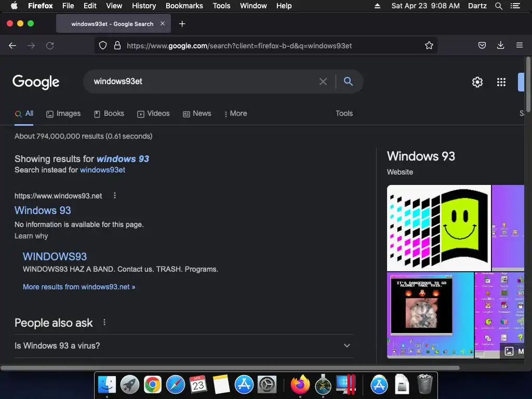
Task: Close the windows93et Google Search tab
Action: (x=163, y=23)
